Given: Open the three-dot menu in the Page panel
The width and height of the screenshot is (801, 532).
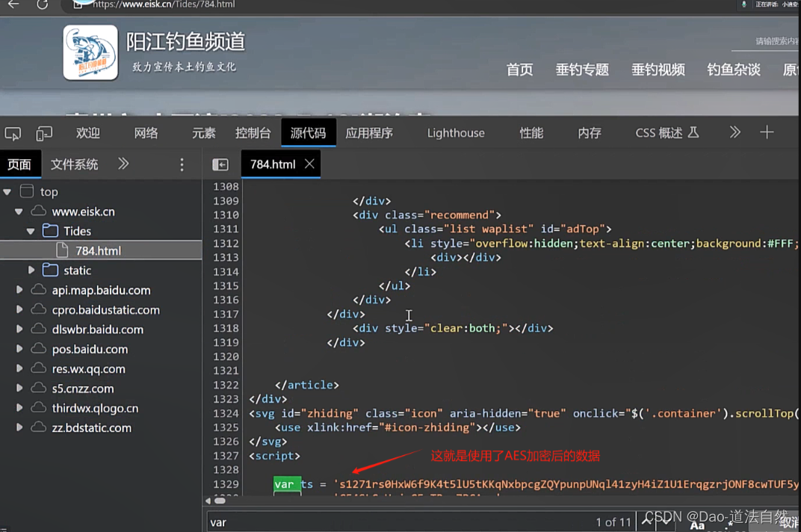Looking at the screenshot, I should click(182, 164).
